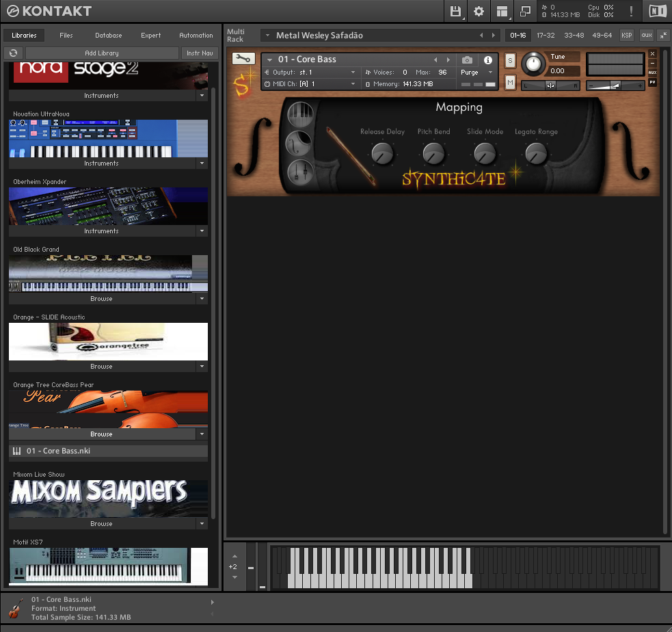Open the Purge dropdown menu
This screenshot has width=672, height=632.
[477, 72]
